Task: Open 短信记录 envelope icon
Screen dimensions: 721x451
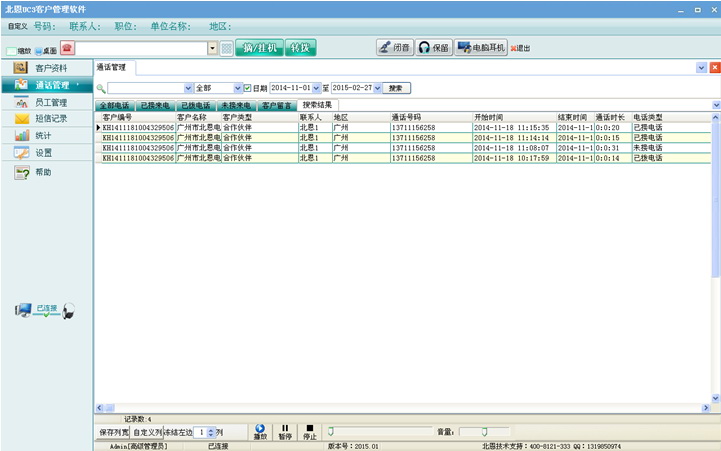Action: point(22,119)
